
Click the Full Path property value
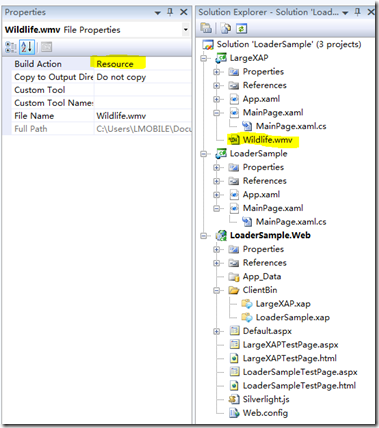(x=143, y=129)
